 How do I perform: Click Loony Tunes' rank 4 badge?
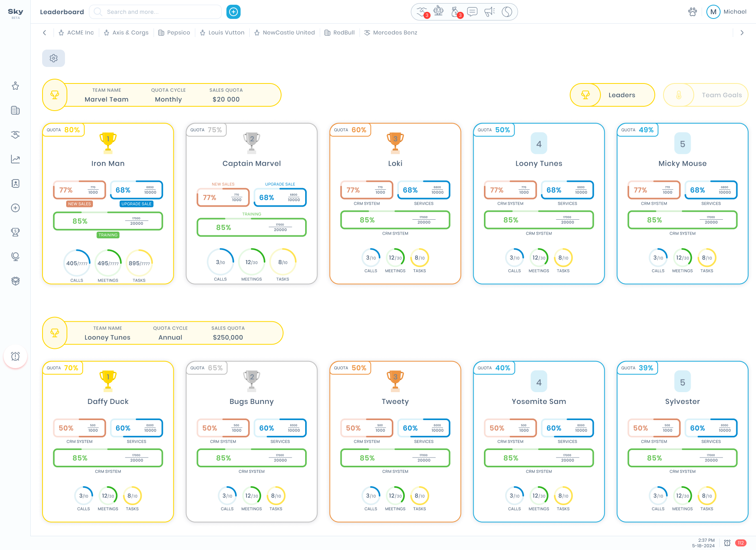(539, 144)
